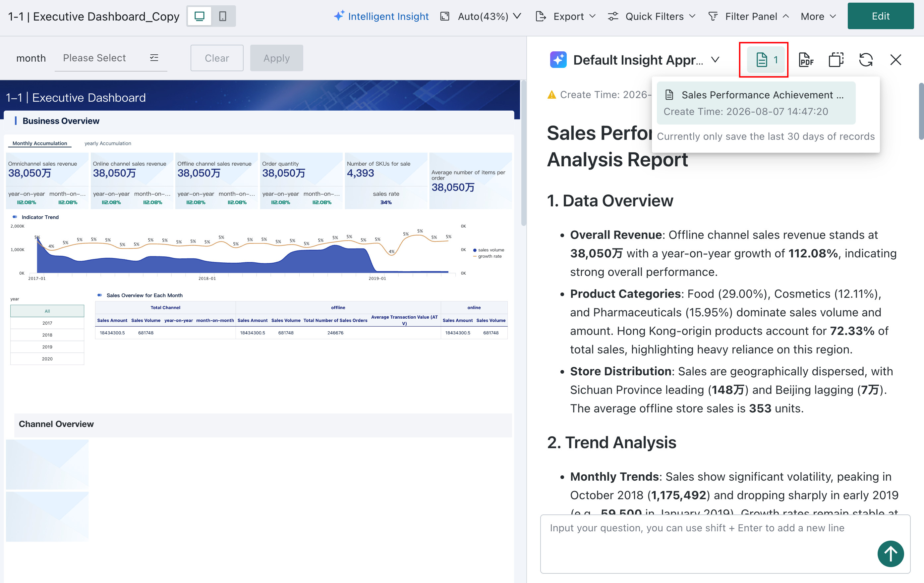This screenshot has width=924, height=583.
Task: Regenerate the insight report
Action: pos(866,59)
